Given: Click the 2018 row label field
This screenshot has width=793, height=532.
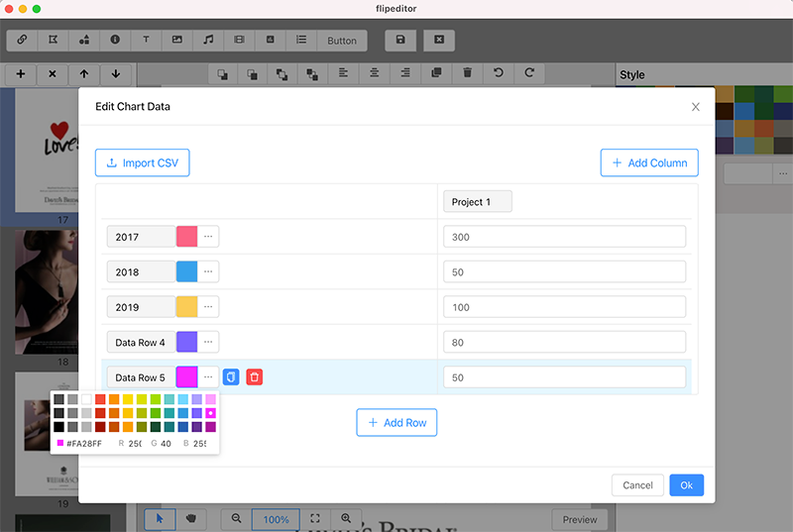Looking at the screenshot, I should (x=141, y=271).
